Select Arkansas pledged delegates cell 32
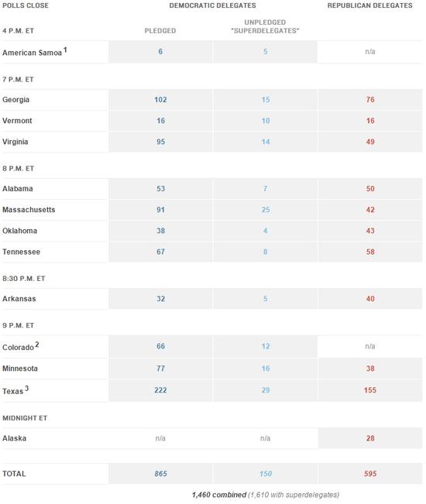 pyautogui.click(x=160, y=299)
